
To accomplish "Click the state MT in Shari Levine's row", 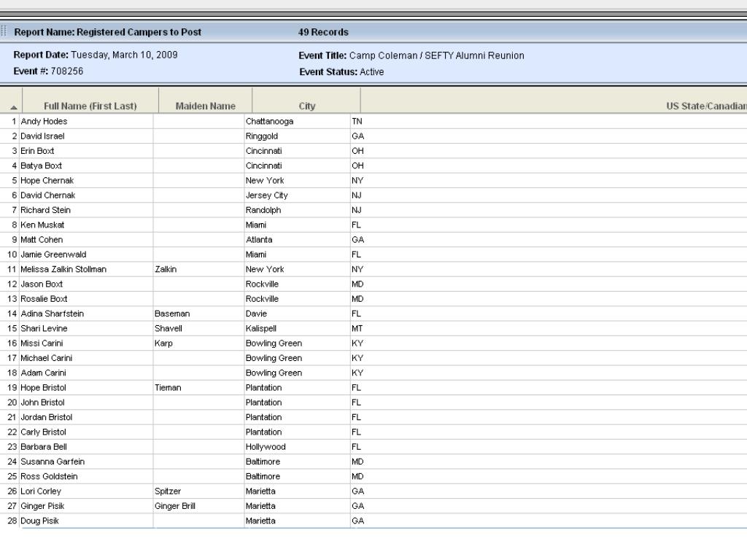I will click(357, 328).
